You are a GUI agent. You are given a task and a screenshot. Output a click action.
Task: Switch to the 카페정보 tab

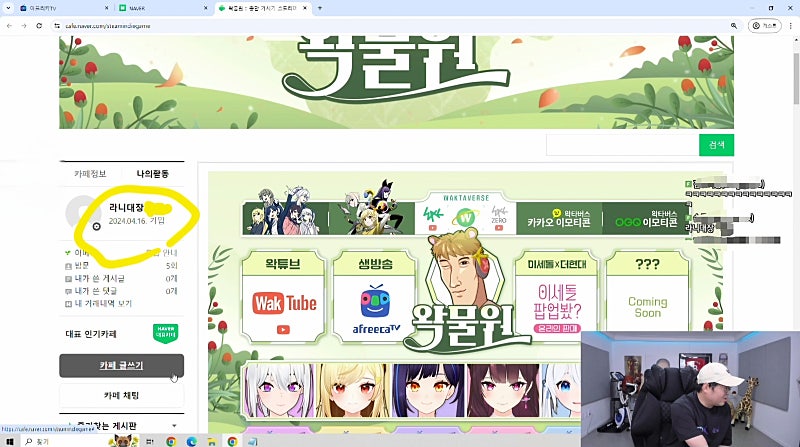click(x=90, y=173)
